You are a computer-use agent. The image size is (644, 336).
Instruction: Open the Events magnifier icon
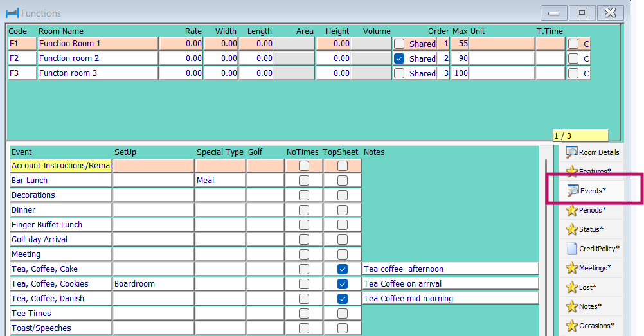point(573,191)
